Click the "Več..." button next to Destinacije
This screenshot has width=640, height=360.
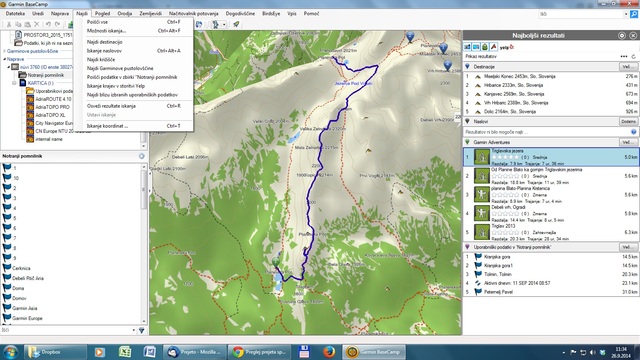point(628,67)
